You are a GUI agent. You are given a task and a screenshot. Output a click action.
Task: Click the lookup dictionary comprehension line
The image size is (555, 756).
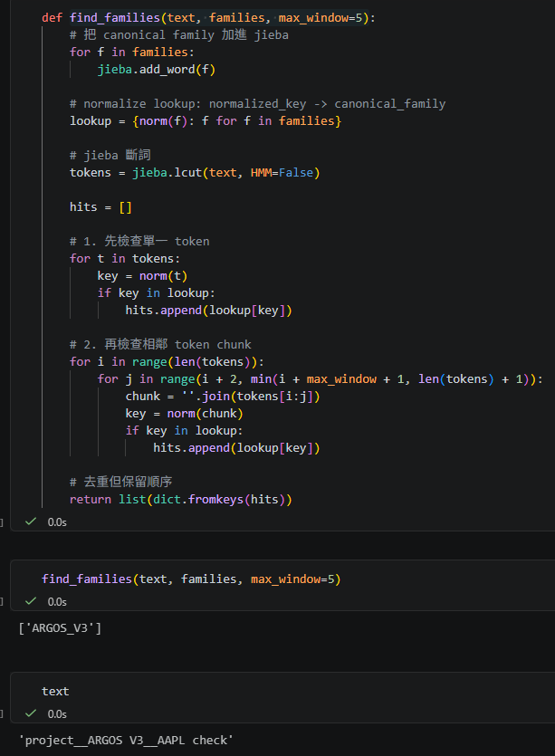[x=206, y=120]
